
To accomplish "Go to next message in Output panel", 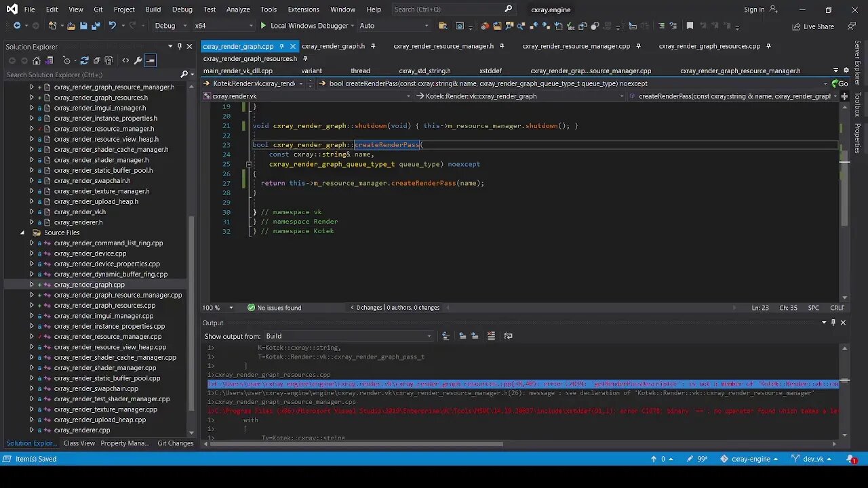I will [x=475, y=335].
